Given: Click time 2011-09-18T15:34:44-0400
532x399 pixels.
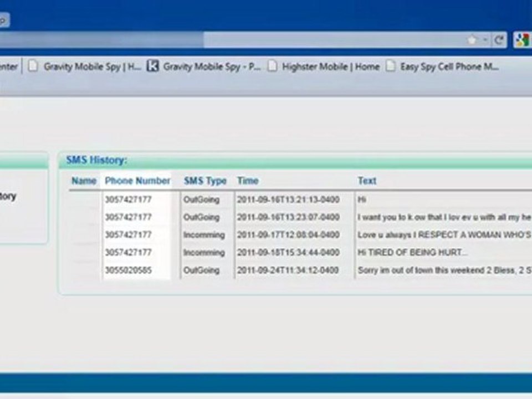Looking at the screenshot, I should point(288,253).
